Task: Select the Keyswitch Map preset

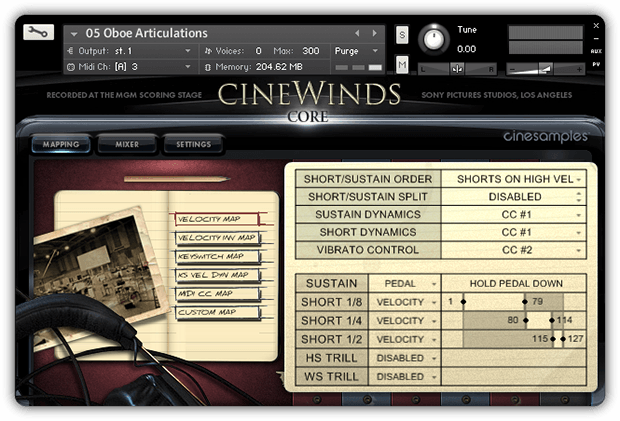Action: tap(217, 256)
